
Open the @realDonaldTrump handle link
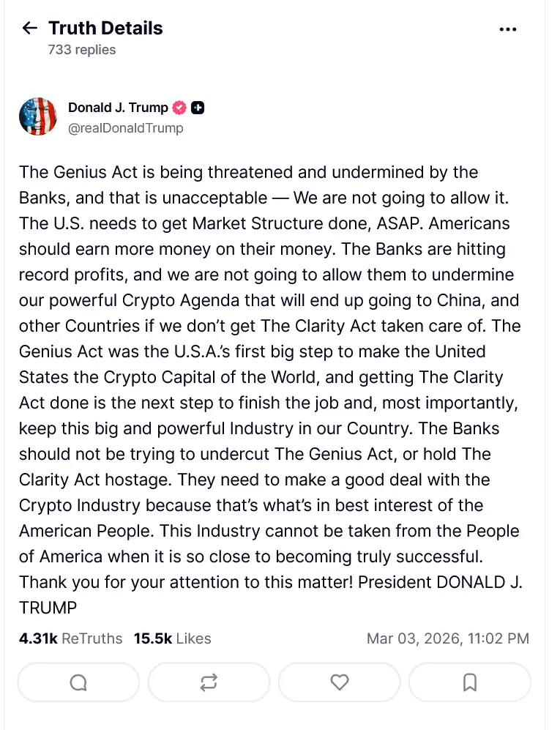[x=126, y=128]
